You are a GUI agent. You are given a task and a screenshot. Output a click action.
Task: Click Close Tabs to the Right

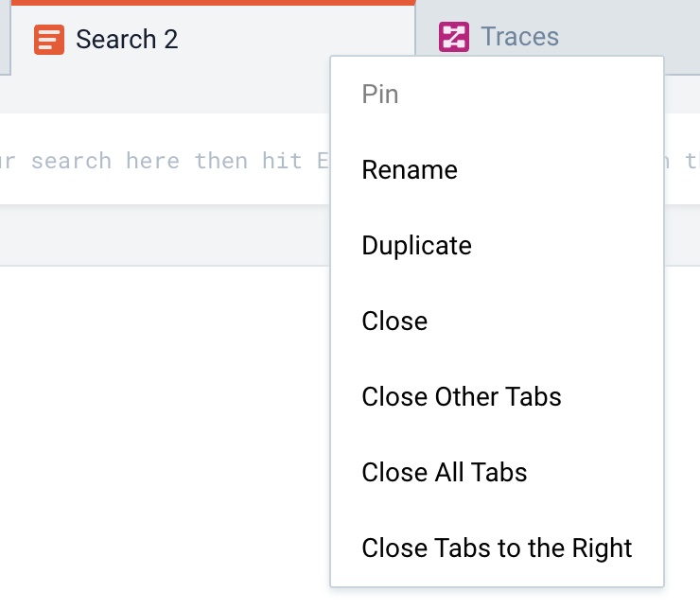[x=497, y=548]
